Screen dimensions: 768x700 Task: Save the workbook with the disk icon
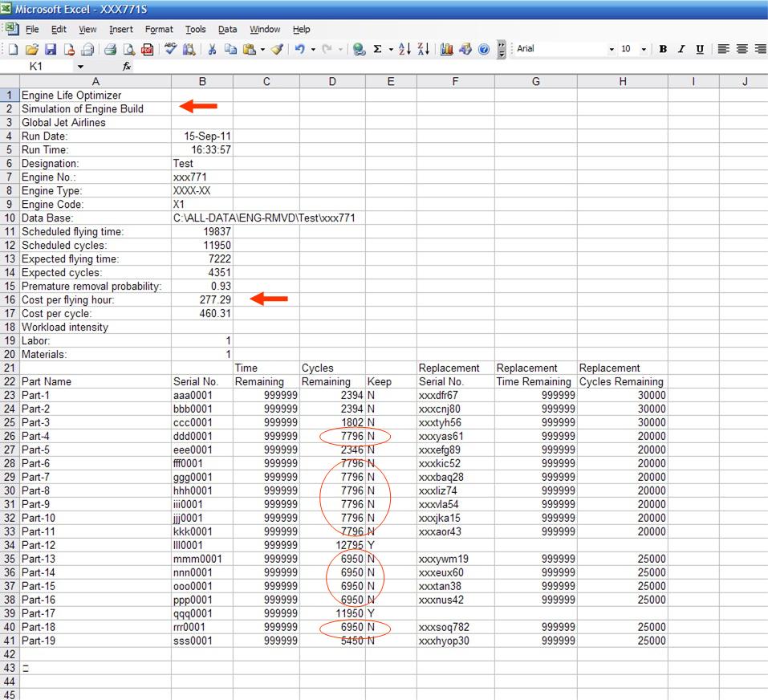pyautogui.click(x=51, y=50)
